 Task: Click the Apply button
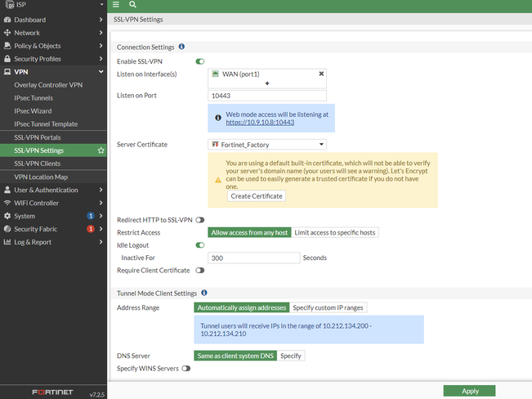[470, 391]
